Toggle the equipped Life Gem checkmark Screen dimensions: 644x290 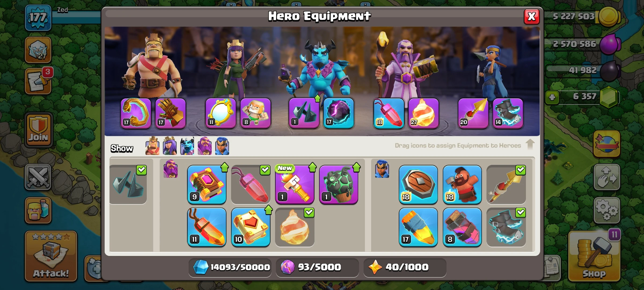pos(265,170)
